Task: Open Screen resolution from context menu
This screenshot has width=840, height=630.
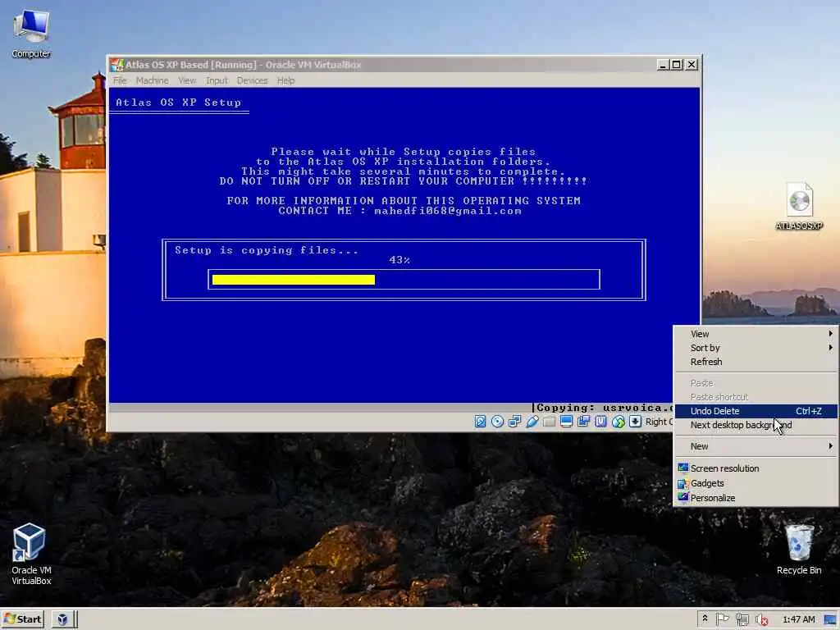Action: click(756, 468)
